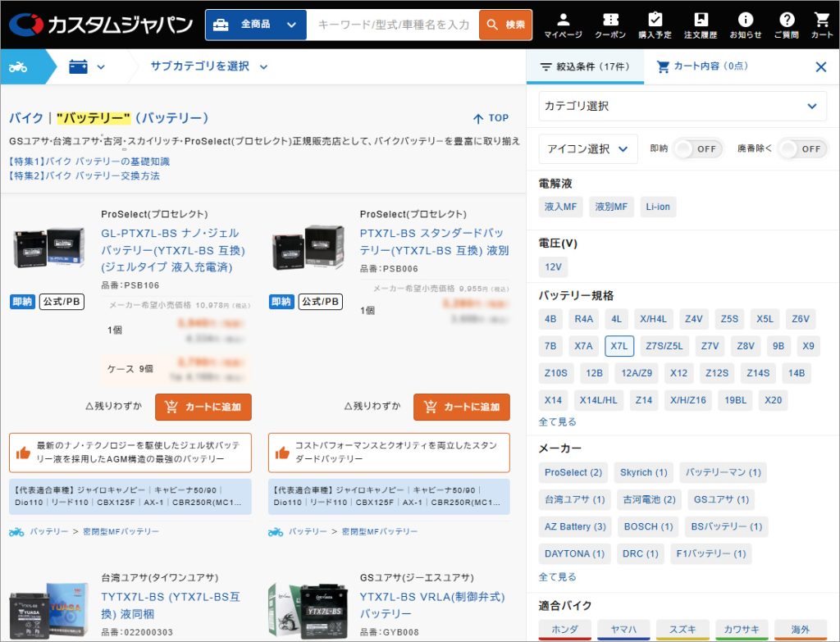Filter by maker DAYTONA (1)
This screenshot has height=642, width=840.
[574, 553]
